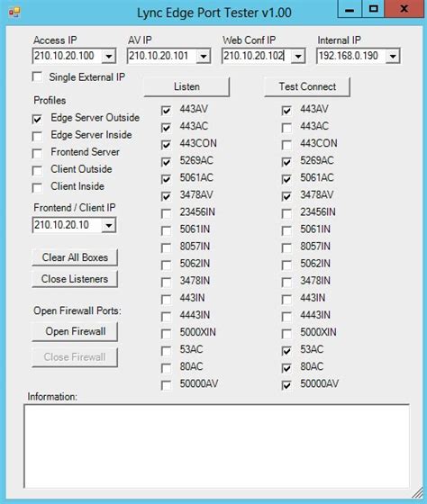Uncheck 5269AC in the Test Connect column

coord(286,162)
